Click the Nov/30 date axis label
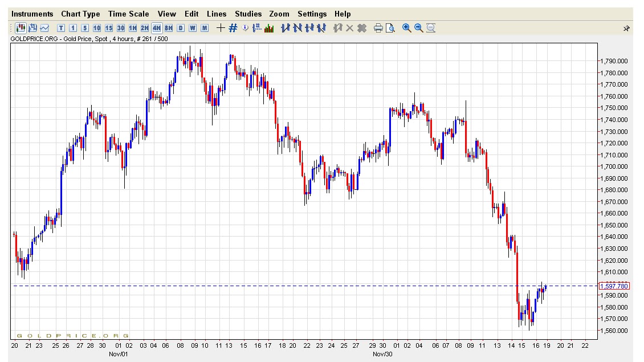 (x=382, y=354)
